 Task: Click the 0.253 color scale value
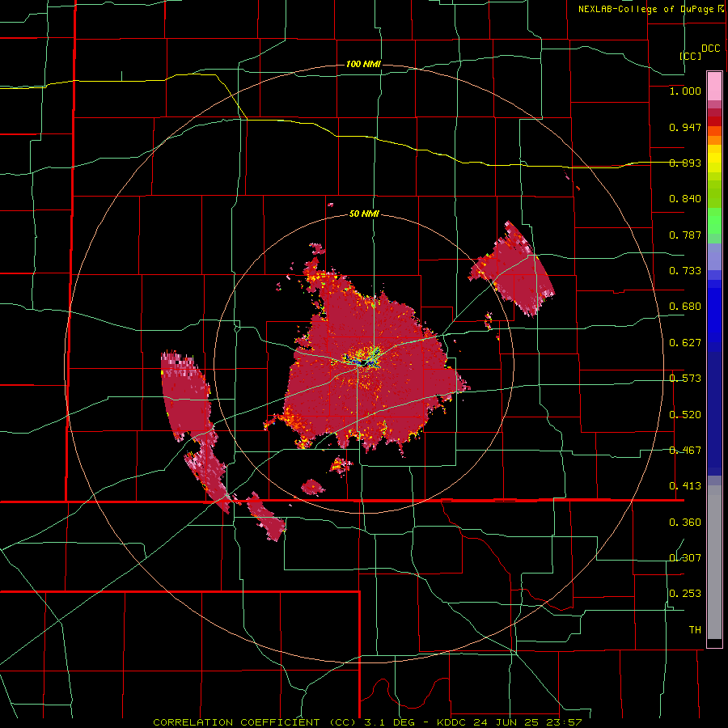click(685, 594)
